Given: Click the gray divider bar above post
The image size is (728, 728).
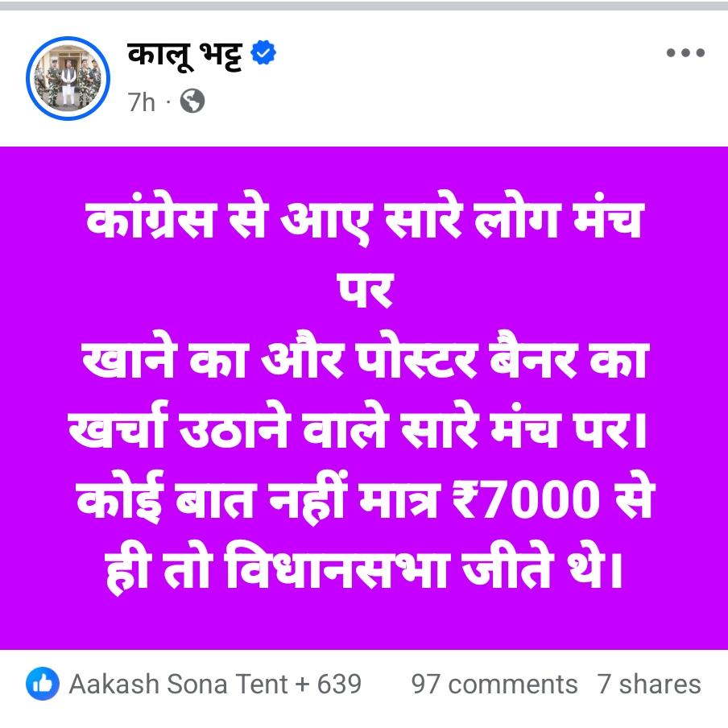Looking at the screenshot, I should pos(364,6).
